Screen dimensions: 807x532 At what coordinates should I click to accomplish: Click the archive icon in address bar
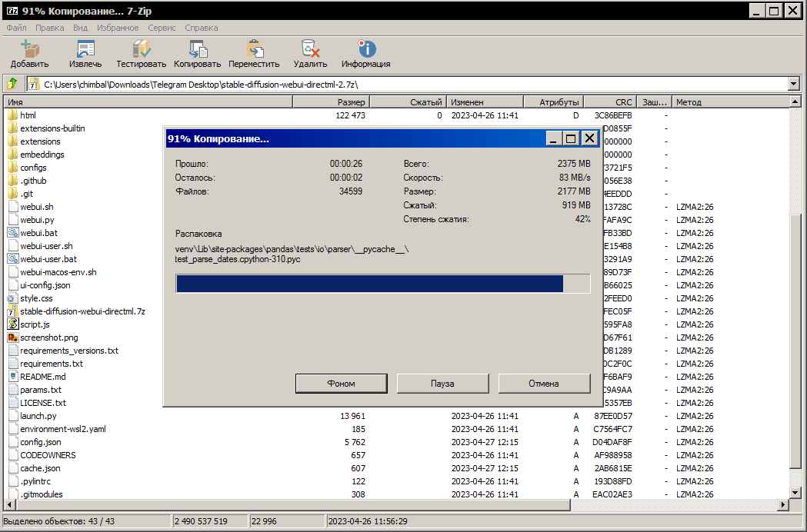[34, 84]
